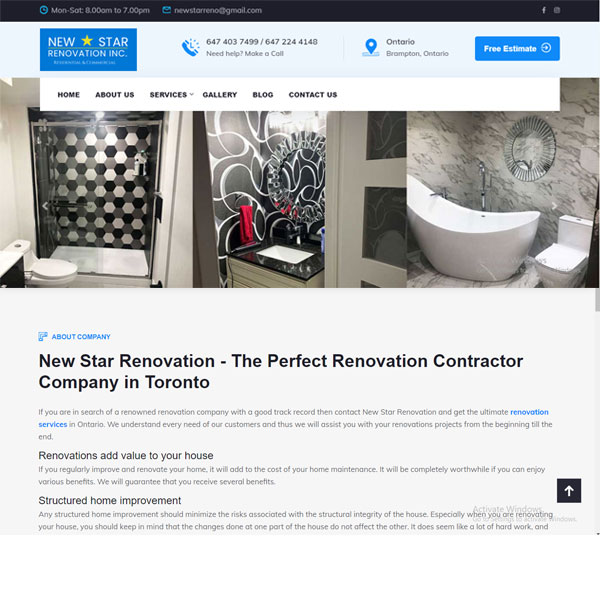Screen dimensions: 600x600
Task: Click the newstarreno@gmail.com email link
Action: (x=218, y=10)
